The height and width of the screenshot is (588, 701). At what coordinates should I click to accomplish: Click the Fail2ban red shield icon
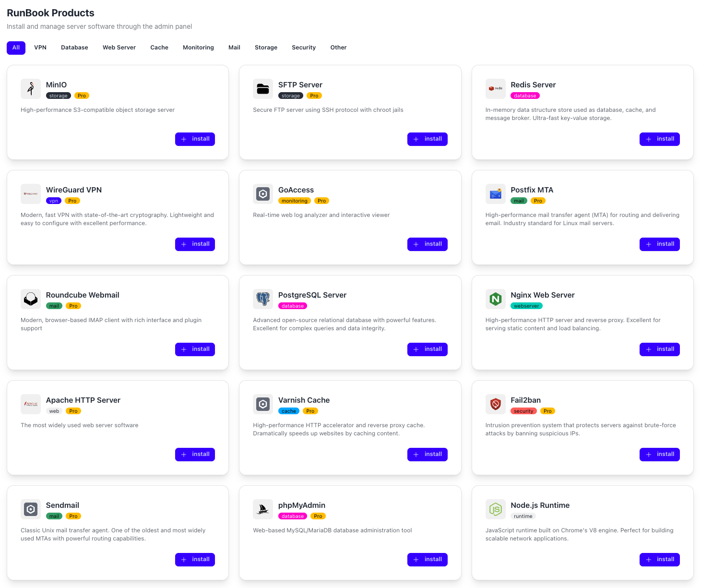click(x=496, y=404)
